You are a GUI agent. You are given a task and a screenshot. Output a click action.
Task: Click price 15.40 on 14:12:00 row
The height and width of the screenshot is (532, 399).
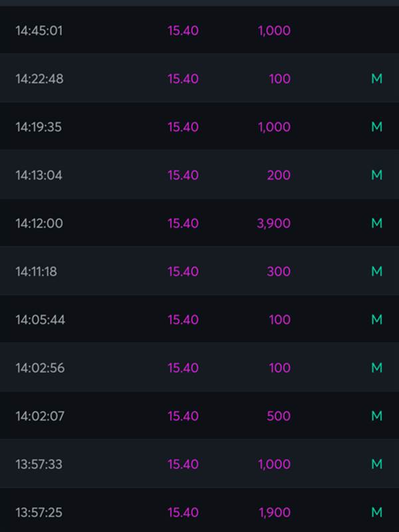click(x=183, y=223)
